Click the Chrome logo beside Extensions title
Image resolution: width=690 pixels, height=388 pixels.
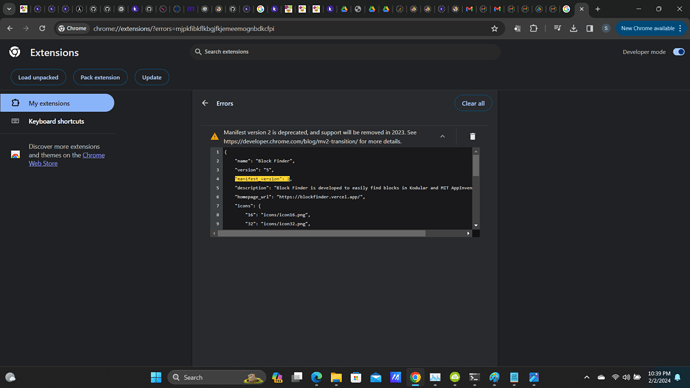15,52
